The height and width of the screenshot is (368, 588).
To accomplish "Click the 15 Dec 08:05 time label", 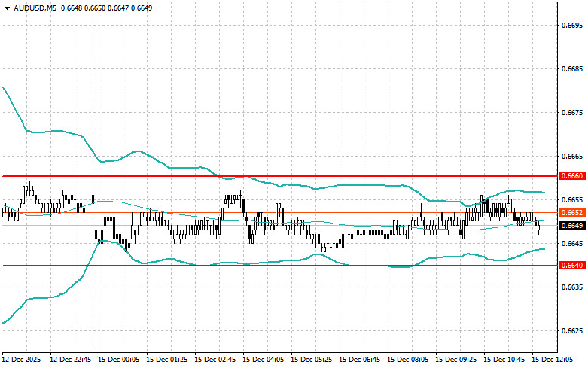I will [407, 360].
